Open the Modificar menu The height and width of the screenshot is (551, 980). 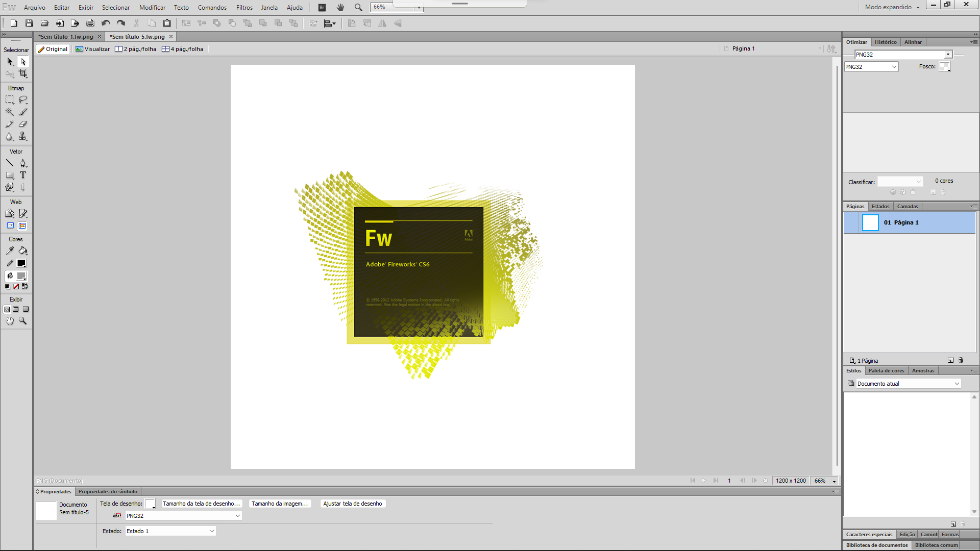pos(152,8)
